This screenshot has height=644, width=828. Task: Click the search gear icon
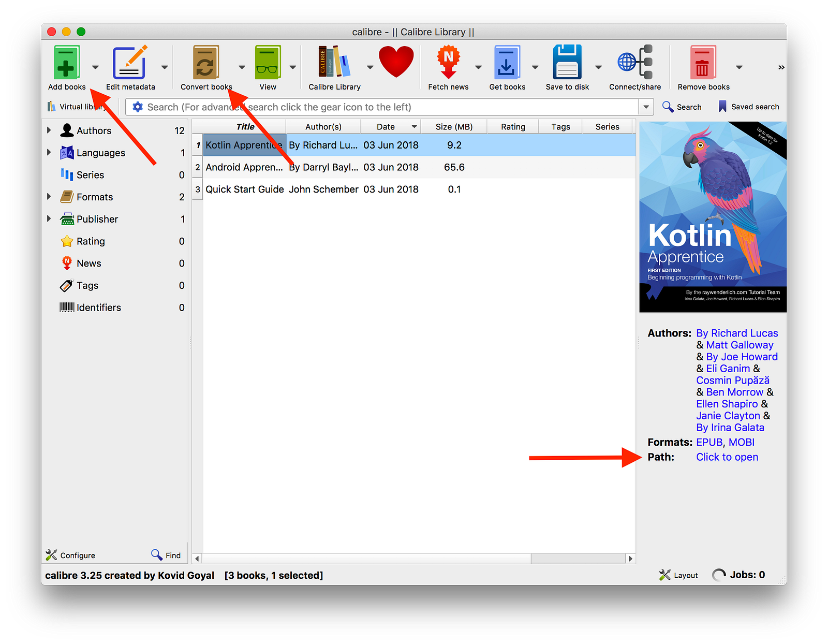coord(138,107)
